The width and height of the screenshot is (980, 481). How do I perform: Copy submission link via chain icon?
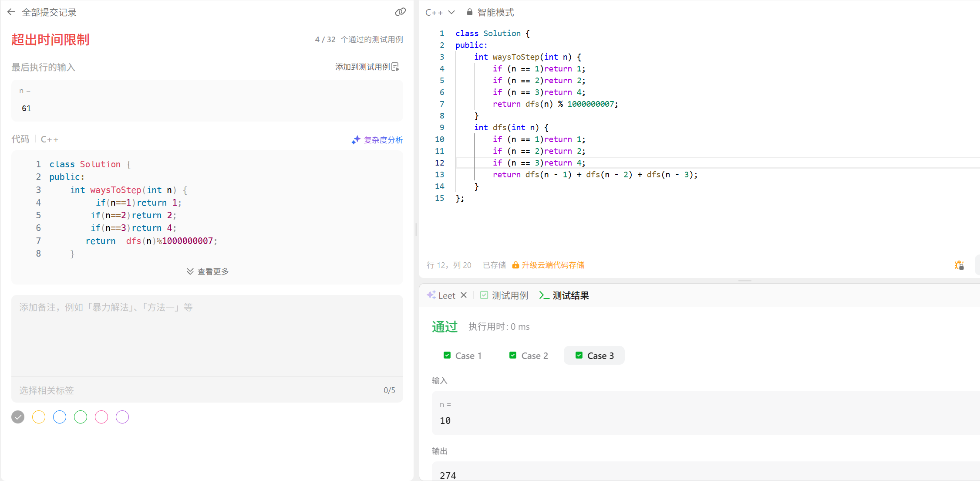400,12
